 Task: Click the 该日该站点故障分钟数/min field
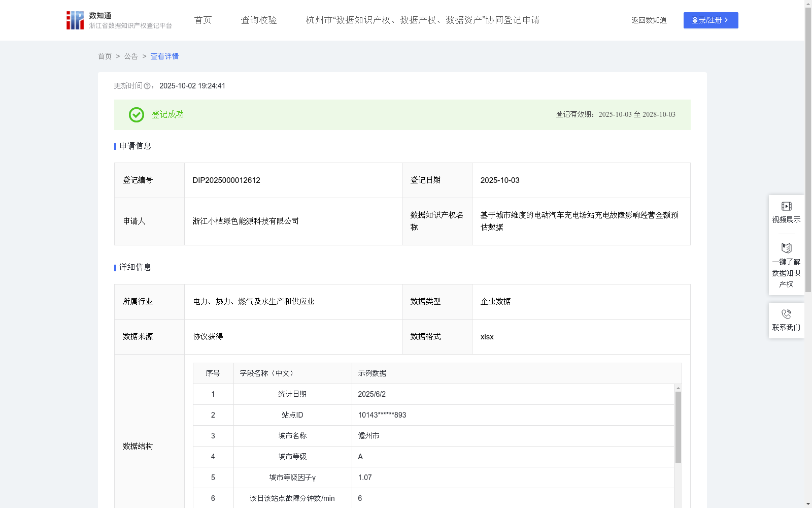[x=292, y=498]
